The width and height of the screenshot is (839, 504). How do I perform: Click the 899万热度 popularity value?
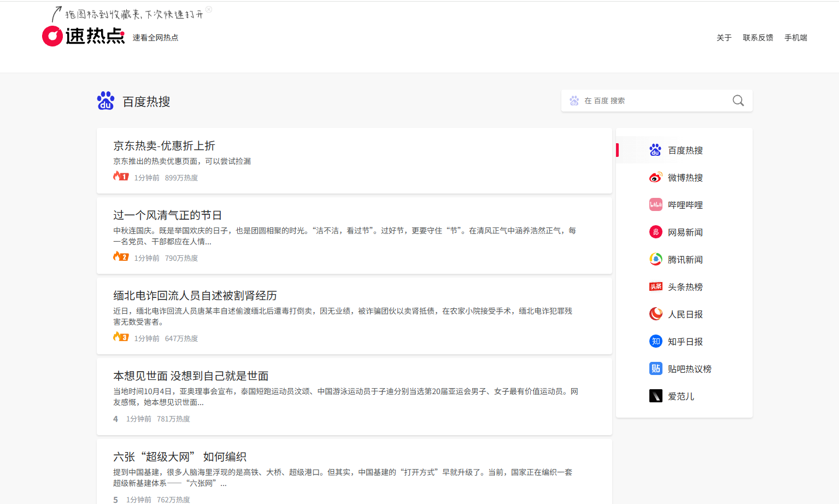(181, 178)
